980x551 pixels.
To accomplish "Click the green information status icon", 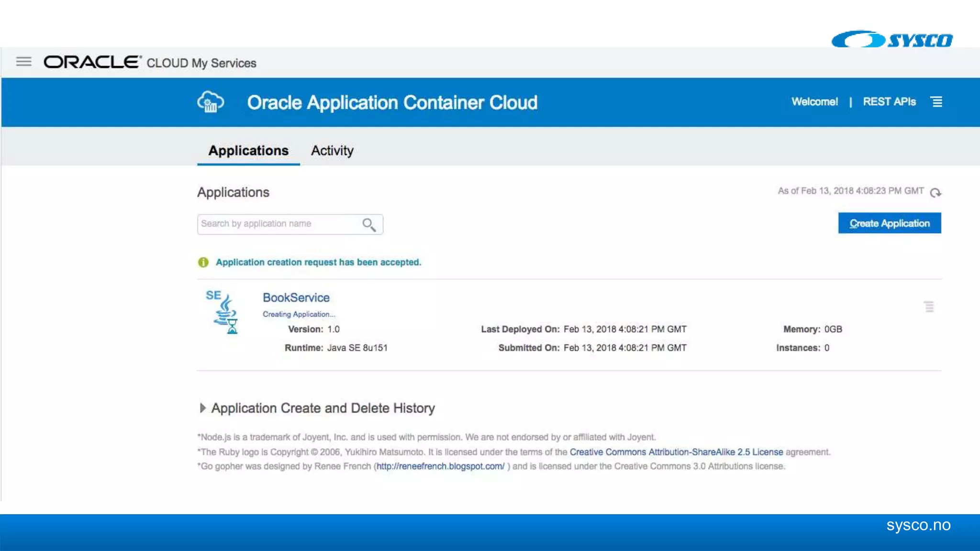I will [x=203, y=262].
